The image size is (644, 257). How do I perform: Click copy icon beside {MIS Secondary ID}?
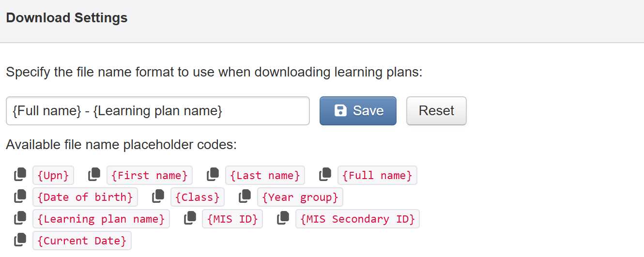[x=283, y=218]
